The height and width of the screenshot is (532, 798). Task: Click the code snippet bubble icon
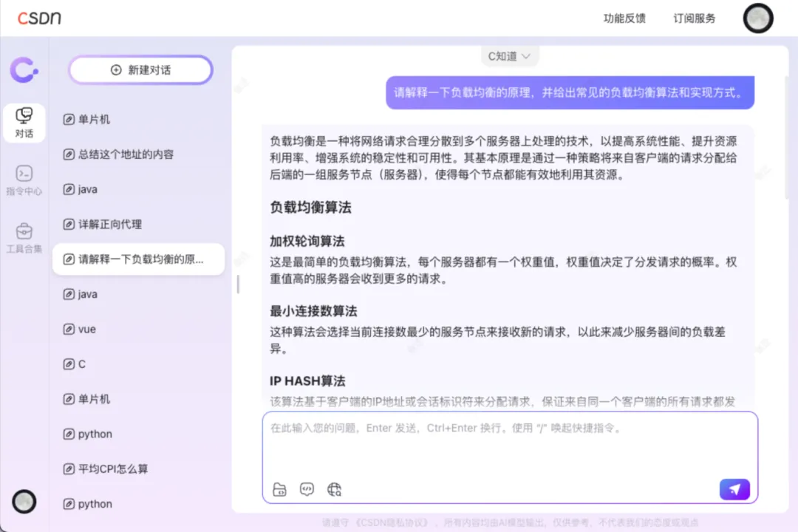[307, 489]
